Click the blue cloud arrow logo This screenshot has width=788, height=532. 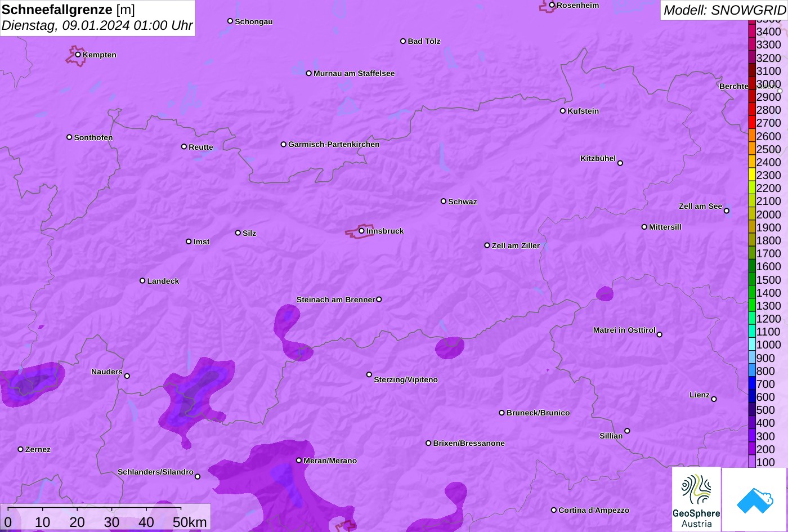755,499
